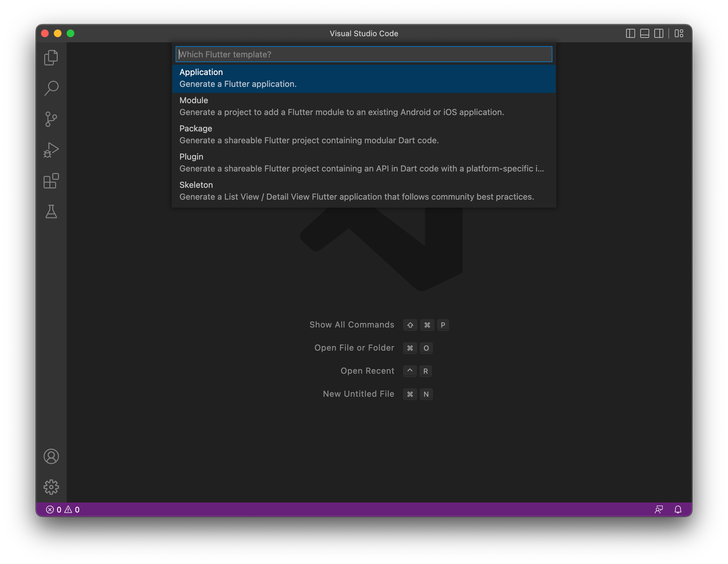The image size is (728, 564).
Task: Click the Which Flutter template input field
Action: 363,54
